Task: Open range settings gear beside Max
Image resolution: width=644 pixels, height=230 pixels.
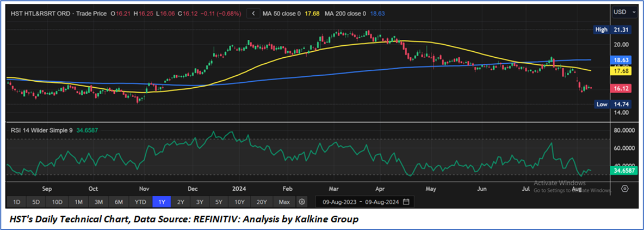Action: [302, 202]
